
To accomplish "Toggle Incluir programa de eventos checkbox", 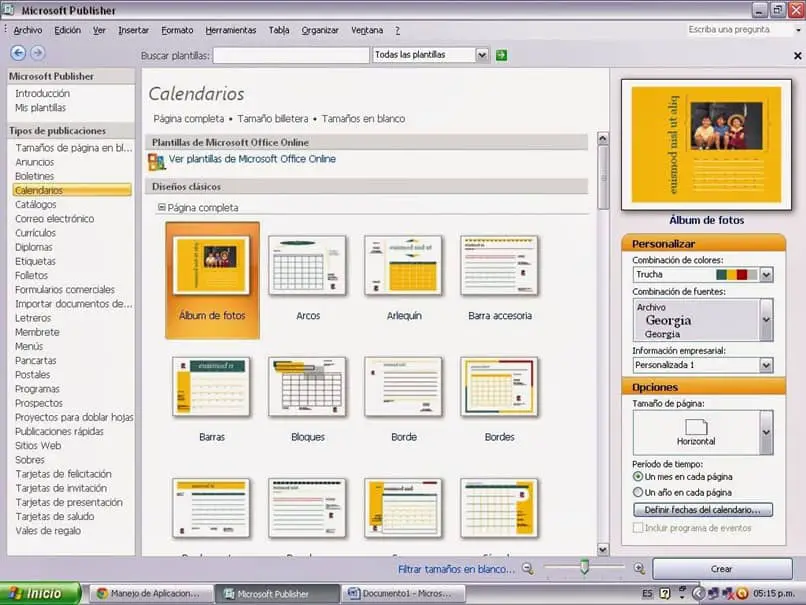I will tap(638, 528).
